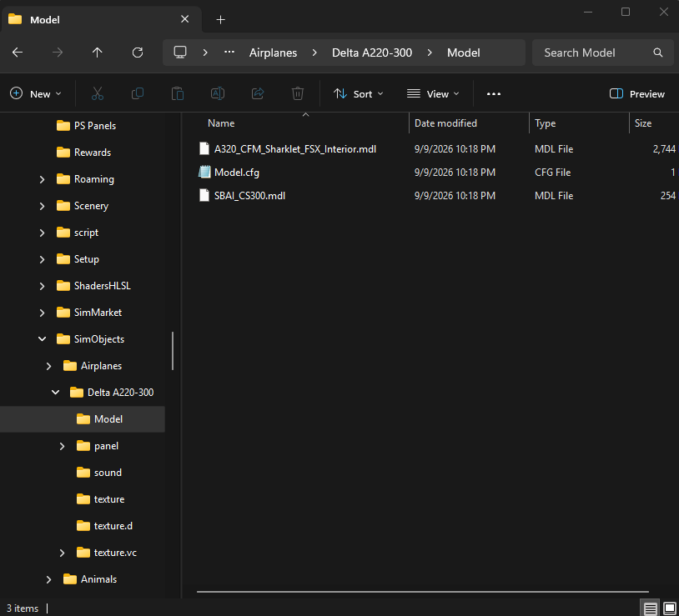Expand the SimMarket folder
This screenshot has width=679, height=616.
pyautogui.click(x=42, y=313)
